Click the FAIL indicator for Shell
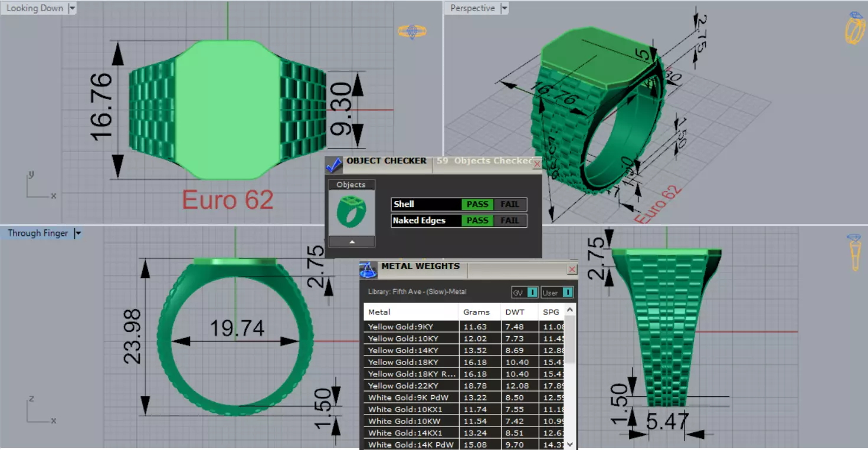Screen dimensions: 868x450 [510, 205]
